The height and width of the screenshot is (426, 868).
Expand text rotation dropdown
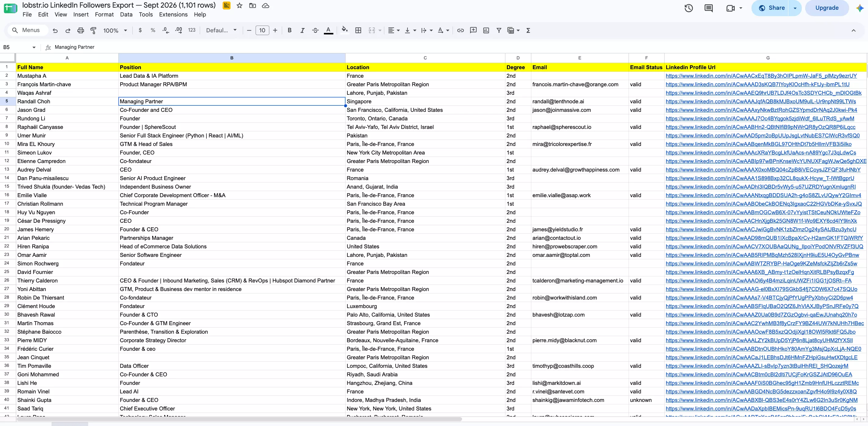[447, 30]
